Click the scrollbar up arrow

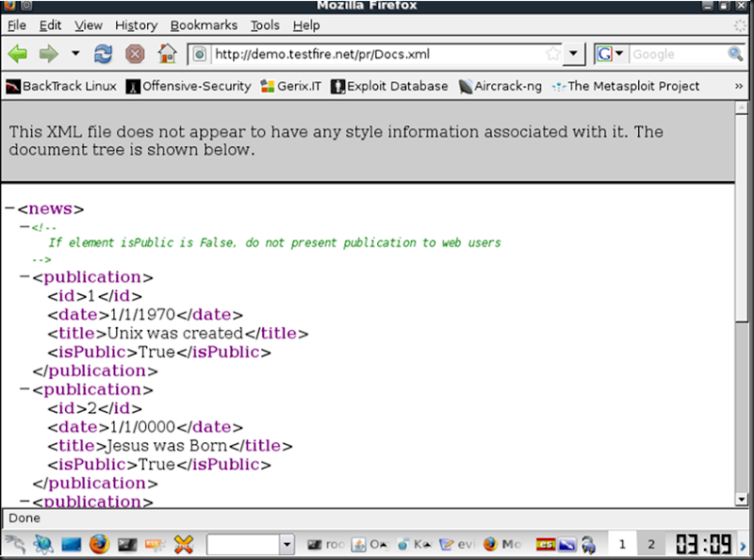742,107
